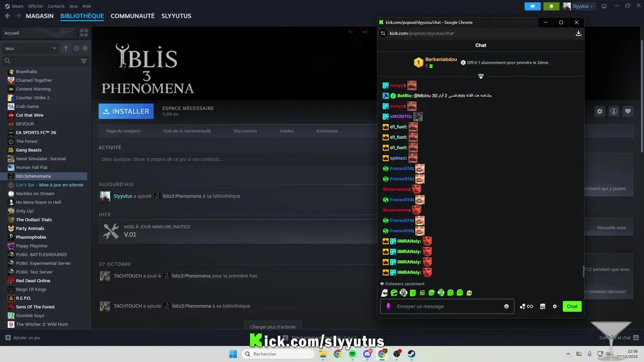Open game settings gear icon

(599, 111)
